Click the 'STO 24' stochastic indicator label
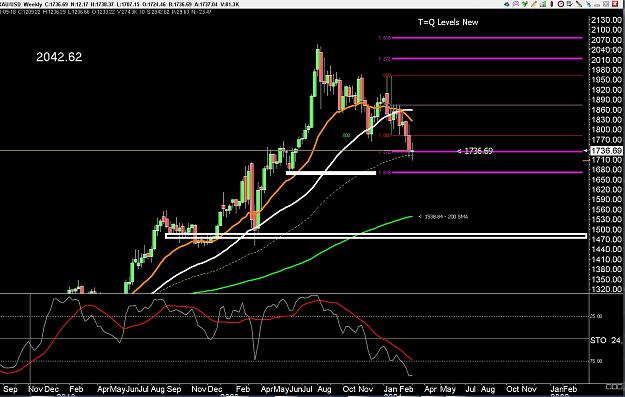 (606, 340)
